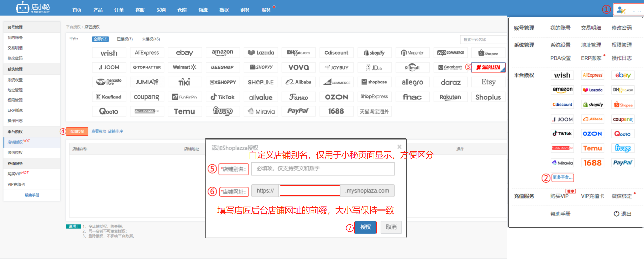Select the OZON tile in the platform grid
The width and height of the screenshot is (644, 259).
pyautogui.click(x=336, y=97)
